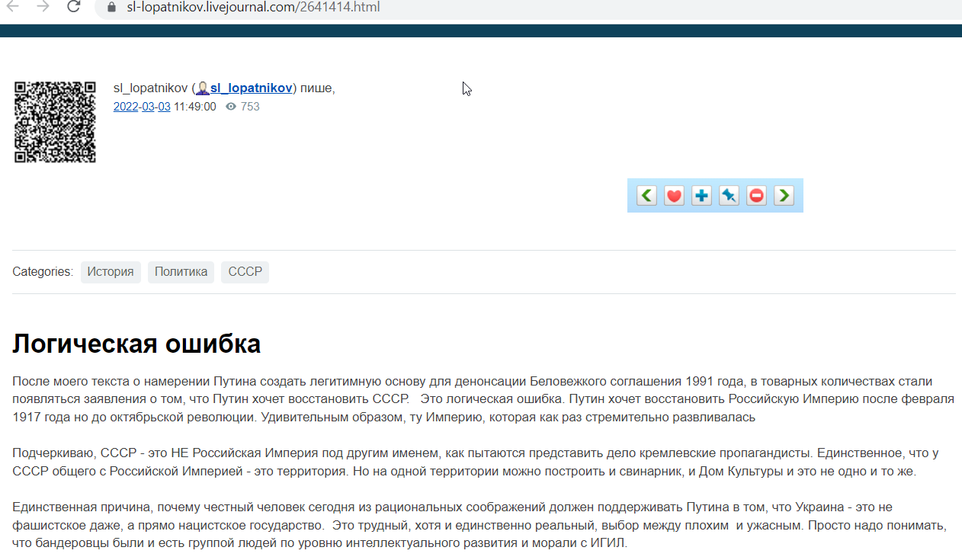The width and height of the screenshot is (962, 560).
Task: Select the СССР category tag
Action: coord(245,272)
